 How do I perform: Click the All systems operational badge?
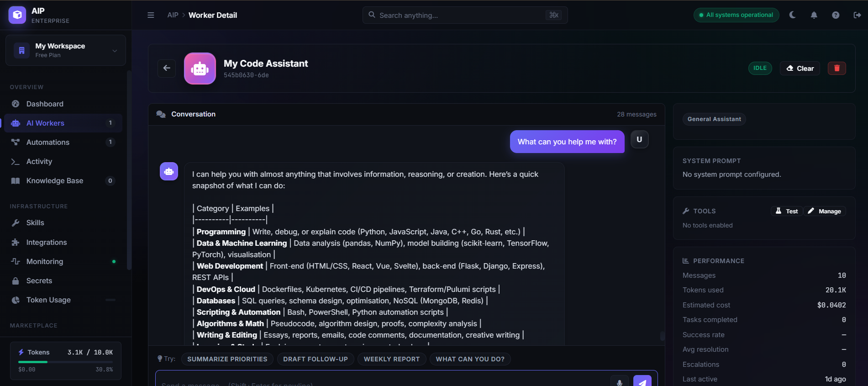[736, 15]
